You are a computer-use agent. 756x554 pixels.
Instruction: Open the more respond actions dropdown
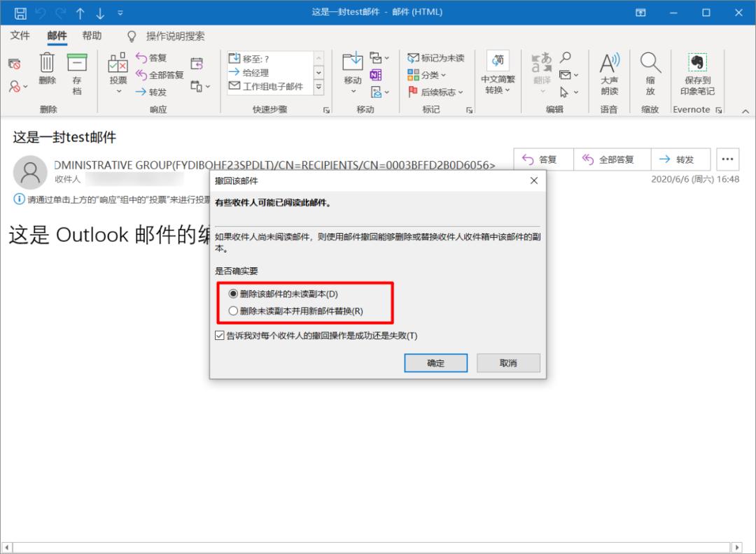[200, 86]
